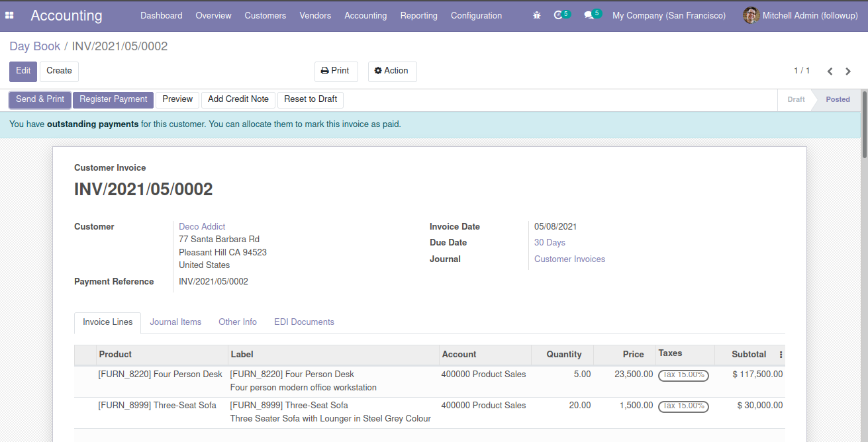Click the Day Book breadcrumb
The image size is (868, 442).
pyautogui.click(x=34, y=46)
